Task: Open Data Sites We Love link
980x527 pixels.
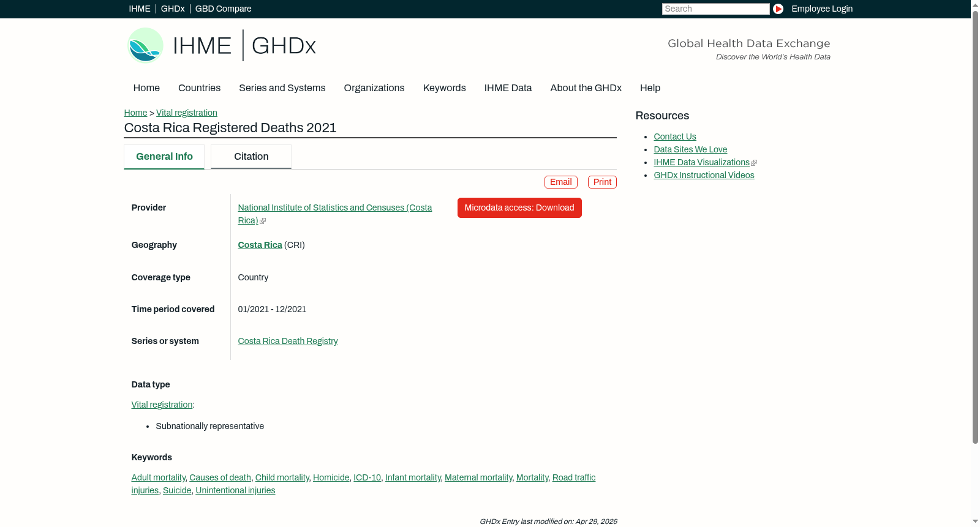Action: 690,149
